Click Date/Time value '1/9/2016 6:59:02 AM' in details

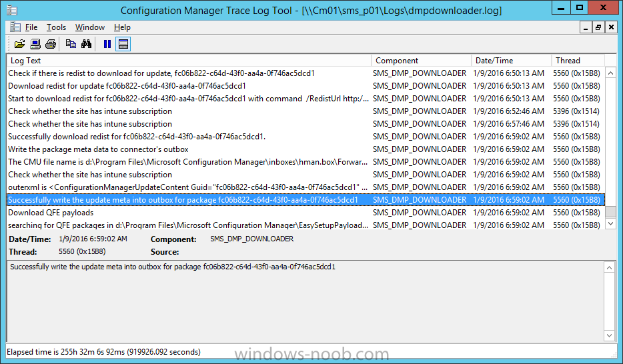[93, 239]
